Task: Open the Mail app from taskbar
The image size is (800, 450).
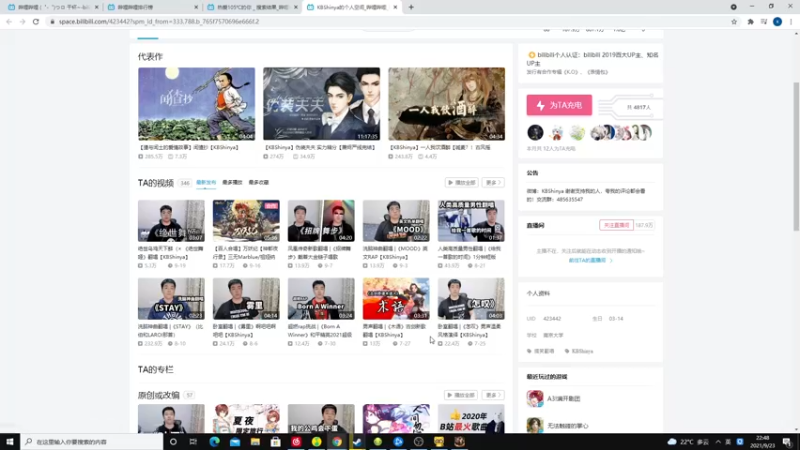Action: coord(235,442)
